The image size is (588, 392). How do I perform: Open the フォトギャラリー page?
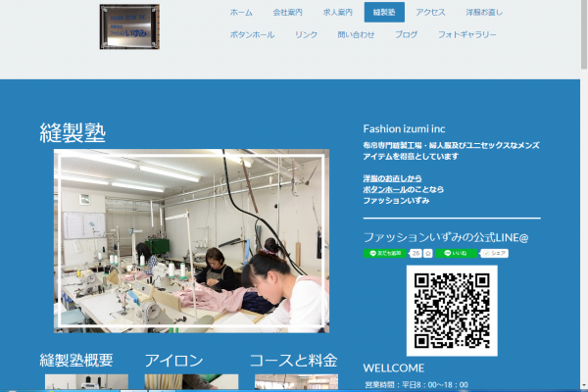(x=466, y=34)
